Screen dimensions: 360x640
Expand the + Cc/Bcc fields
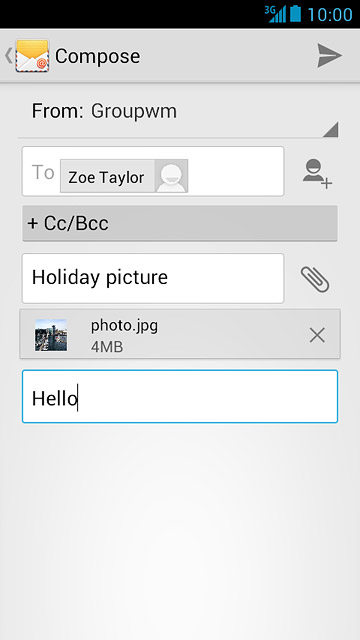pos(180,223)
